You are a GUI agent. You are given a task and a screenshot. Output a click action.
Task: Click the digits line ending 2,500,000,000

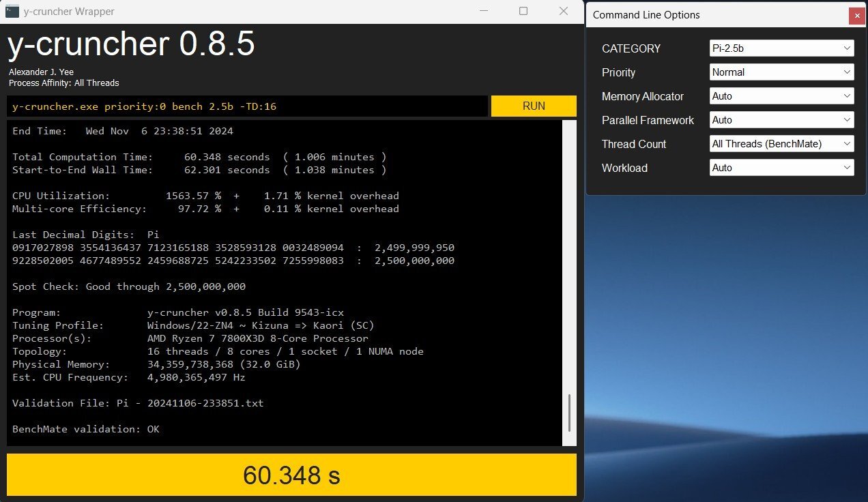[x=233, y=261]
